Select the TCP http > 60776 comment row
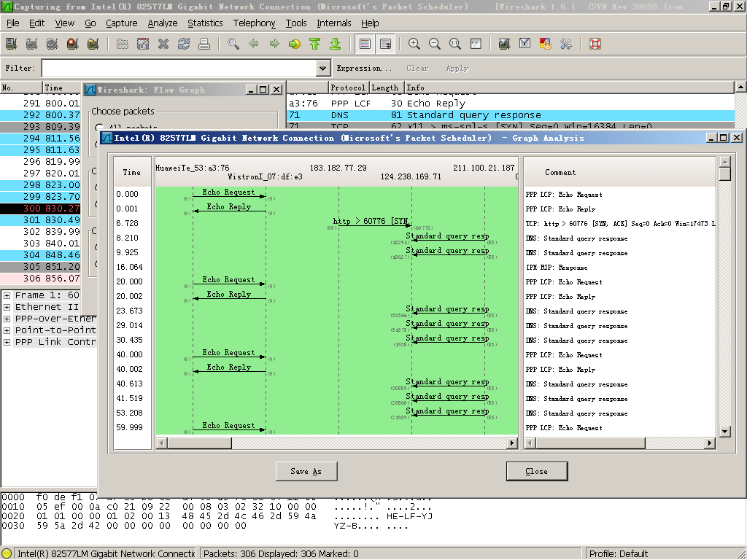747x560 pixels. point(620,224)
